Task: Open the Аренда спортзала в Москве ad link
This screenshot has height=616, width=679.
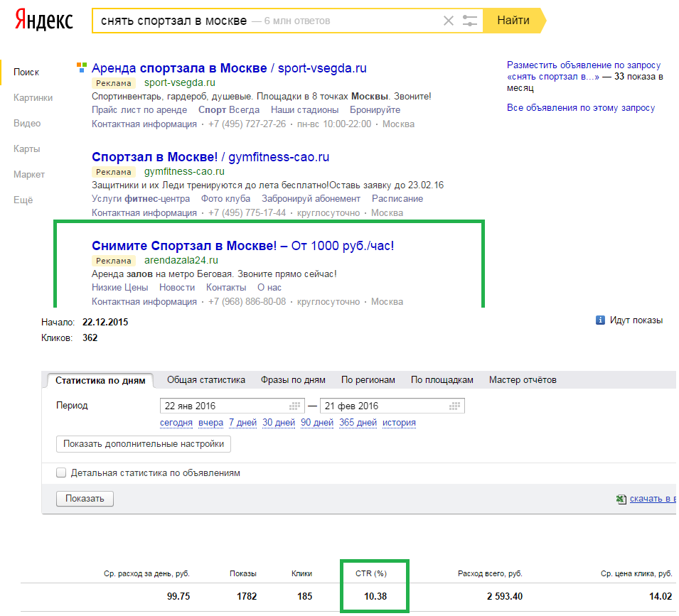Action: click(x=179, y=69)
